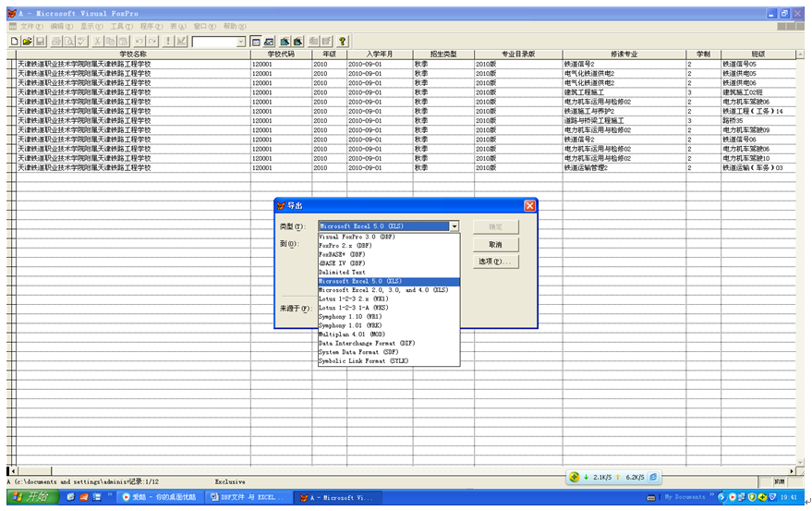Choose Microsoft Excel 2.0, 3.0, and 4.0 option
The image size is (812, 511).
[389, 290]
